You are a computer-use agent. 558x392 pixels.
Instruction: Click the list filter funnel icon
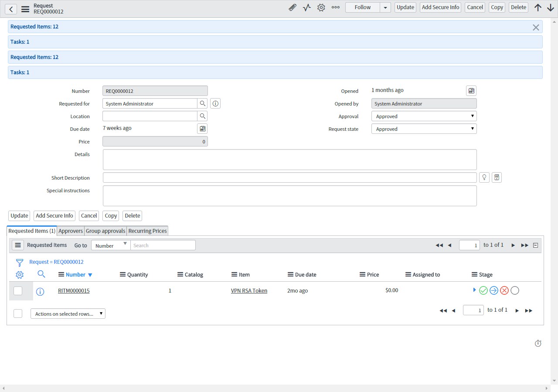click(x=20, y=262)
